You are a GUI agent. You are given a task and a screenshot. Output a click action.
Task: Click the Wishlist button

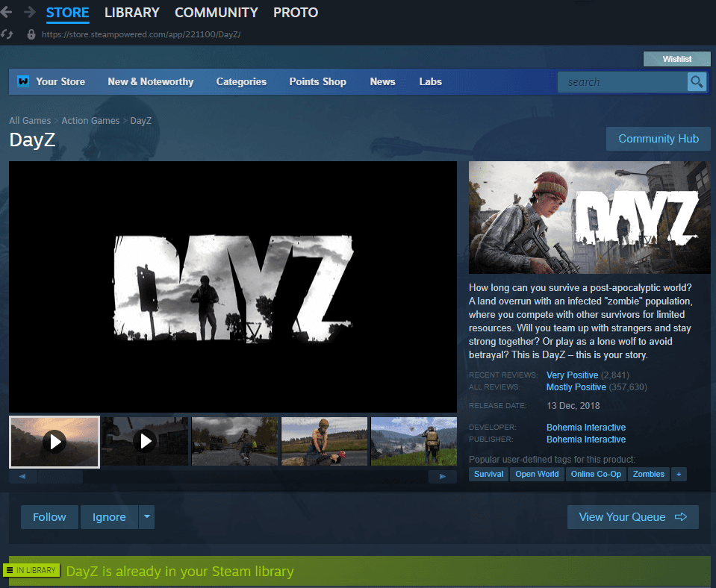(x=676, y=59)
